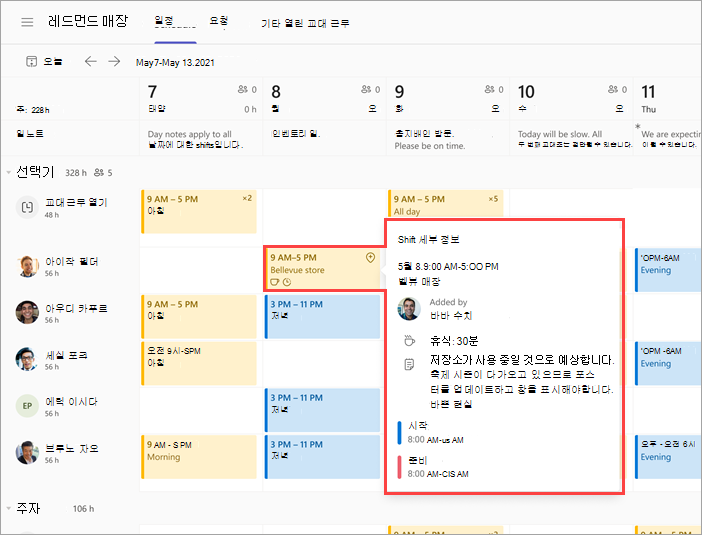The width and height of the screenshot is (702, 535).
Task: Select the Bellevue store 9 AM–5 PM shift
Action: 322,269
